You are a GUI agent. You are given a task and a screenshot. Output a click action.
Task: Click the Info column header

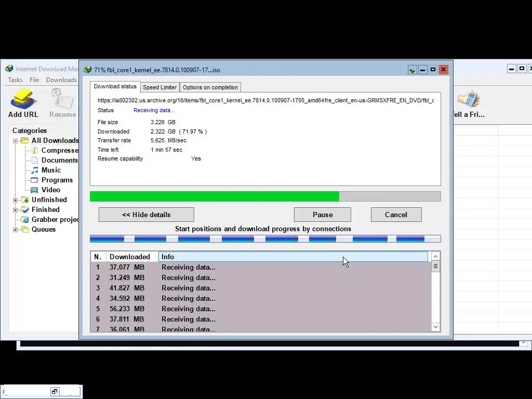click(x=293, y=257)
